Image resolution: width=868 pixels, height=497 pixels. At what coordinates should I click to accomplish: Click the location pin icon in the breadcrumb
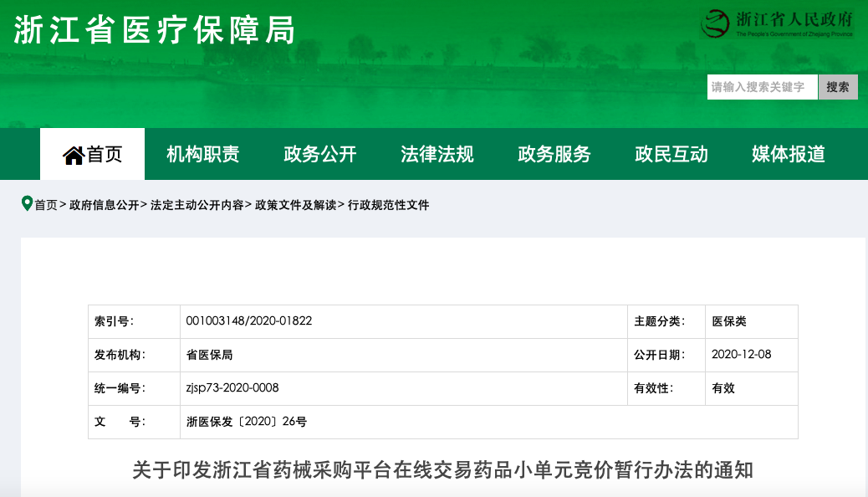point(25,203)
